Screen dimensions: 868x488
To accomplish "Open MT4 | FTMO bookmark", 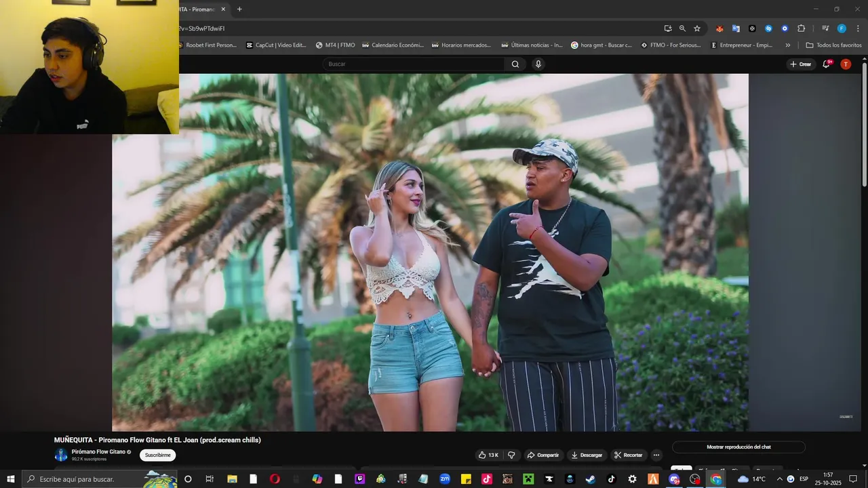I will pyautogui.click(x=335, y=45).
